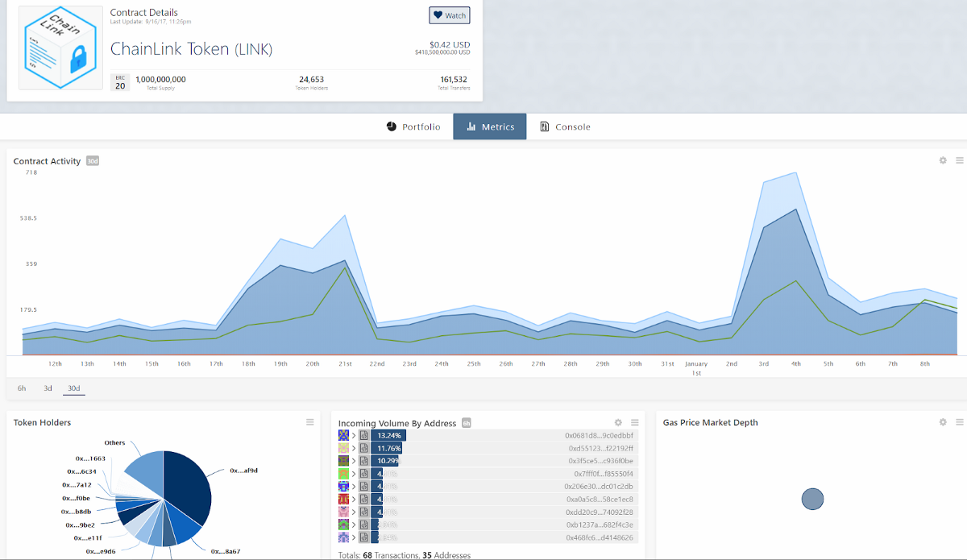Select the Others pie label

click(114, 442)
